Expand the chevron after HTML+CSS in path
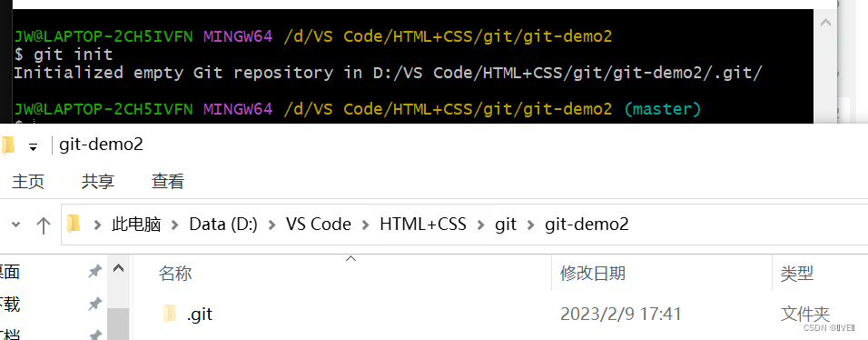868x340 pixels. point(481,225)
